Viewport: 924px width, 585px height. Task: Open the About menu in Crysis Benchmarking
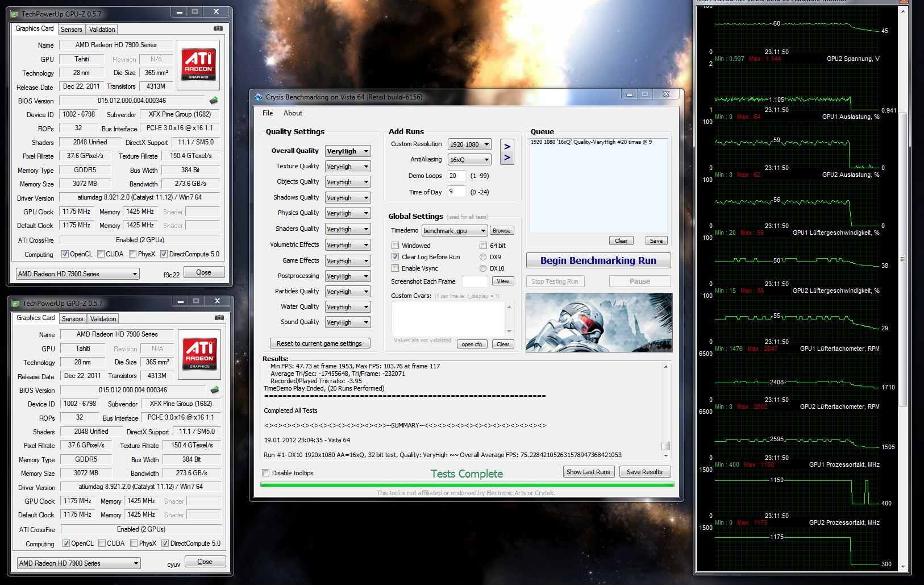pos(293,113)
